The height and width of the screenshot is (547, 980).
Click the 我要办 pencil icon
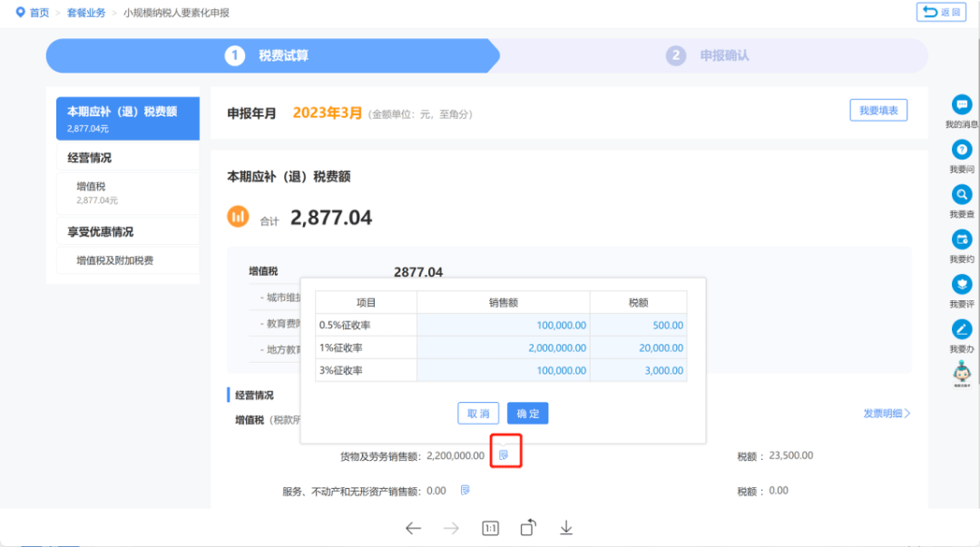tap(961, 329)
